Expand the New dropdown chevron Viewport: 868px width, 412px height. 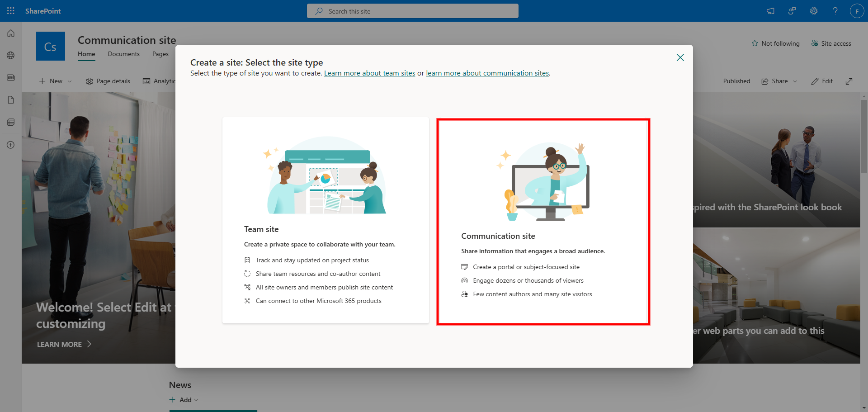70,81
